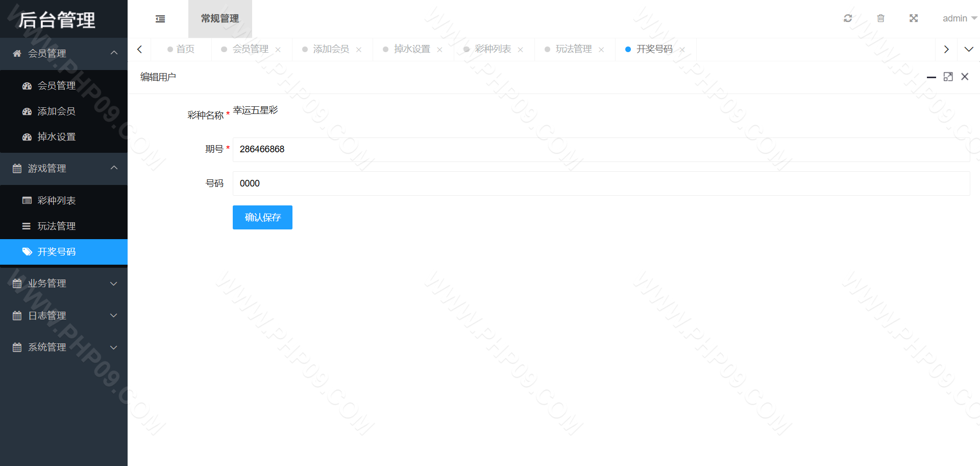Click the trash clear-cache icon
Viewport: 980px width, 466px height.
pos(880,18)
